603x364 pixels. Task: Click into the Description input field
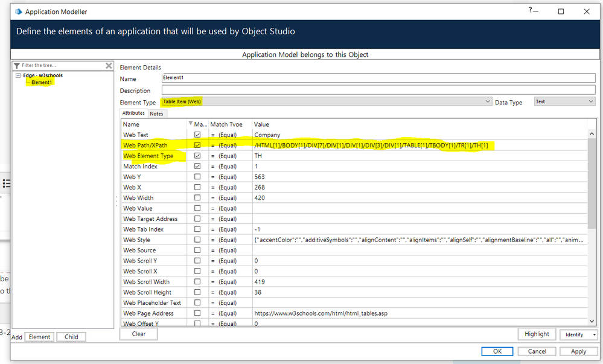click(x=378, y=90)
